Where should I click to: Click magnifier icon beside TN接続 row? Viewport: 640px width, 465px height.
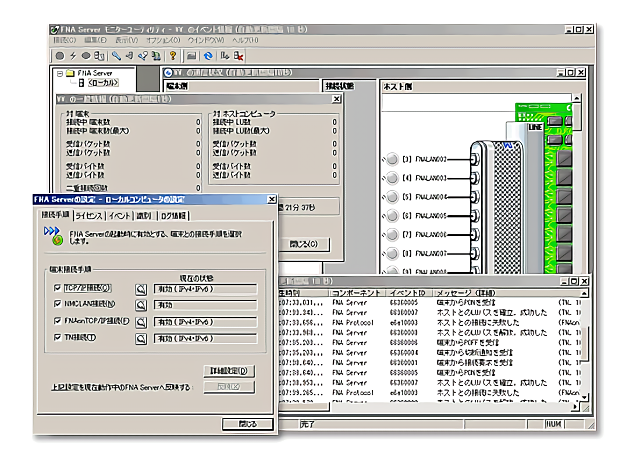click(141, 338)
